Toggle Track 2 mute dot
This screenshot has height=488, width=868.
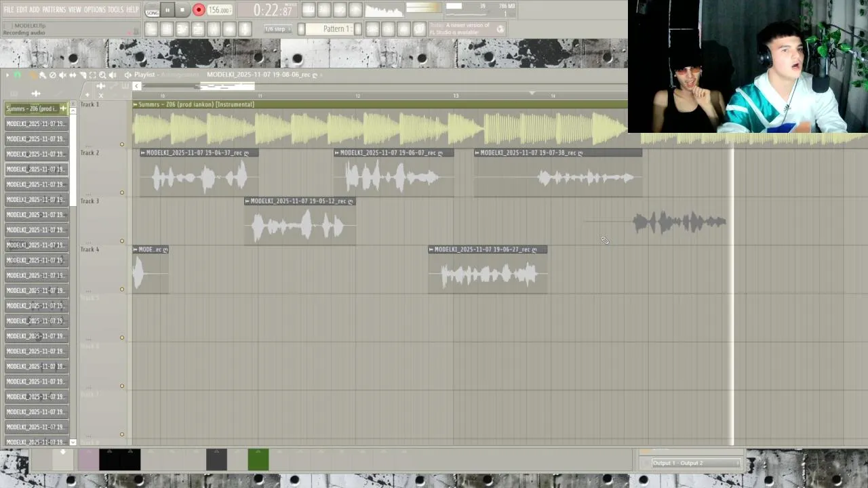click(x=122, y=192)
